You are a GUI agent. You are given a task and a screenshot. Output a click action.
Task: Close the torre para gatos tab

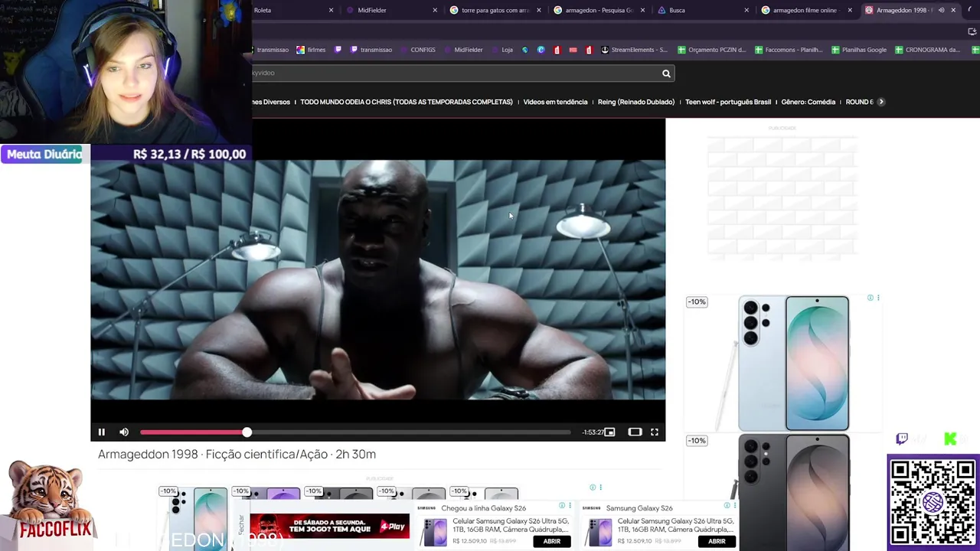coord(539,10)
